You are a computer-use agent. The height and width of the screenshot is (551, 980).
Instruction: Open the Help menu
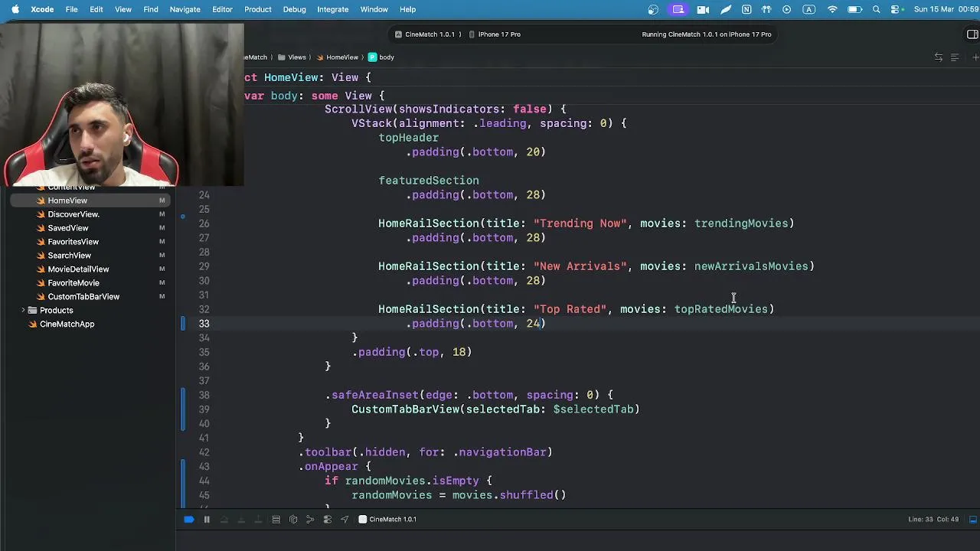pos(408,9)
